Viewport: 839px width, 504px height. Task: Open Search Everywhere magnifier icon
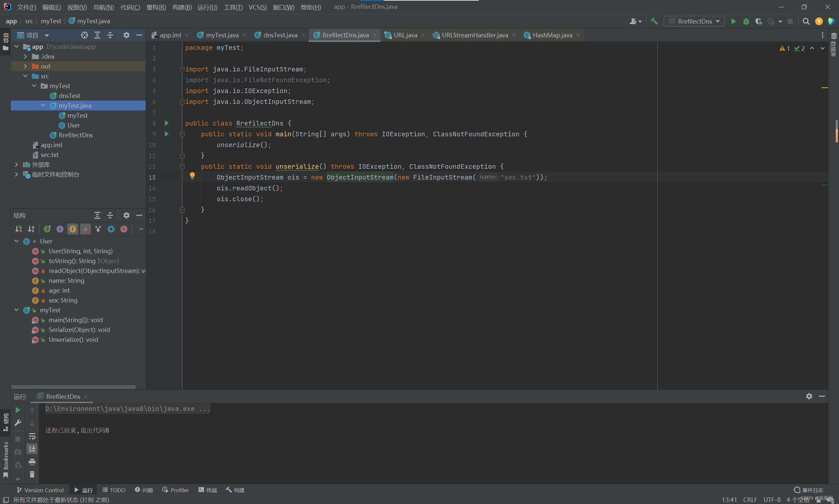[806, 21]
